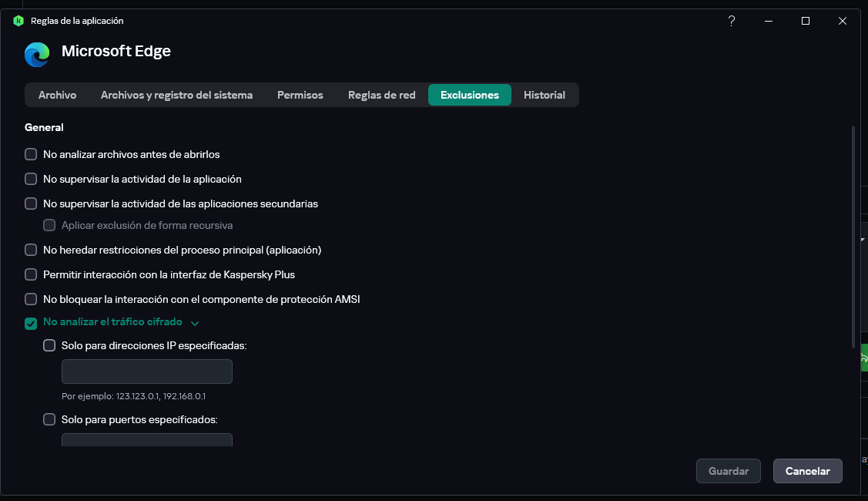The width and height of the screenshot is (868, 501).
Task: Tick No supervisar actividad de aplicaciones secundarias
Action: click(31, 203)
